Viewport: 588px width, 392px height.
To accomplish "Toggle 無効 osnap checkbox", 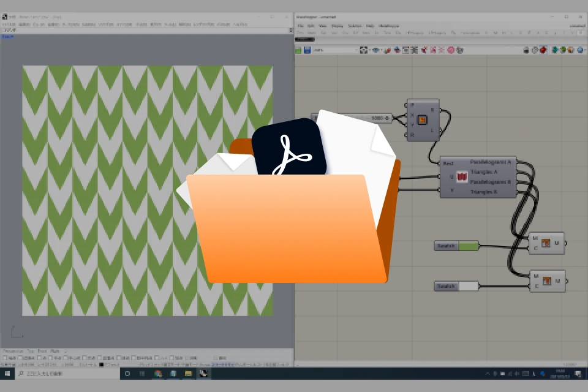I will tap(216, 358).
